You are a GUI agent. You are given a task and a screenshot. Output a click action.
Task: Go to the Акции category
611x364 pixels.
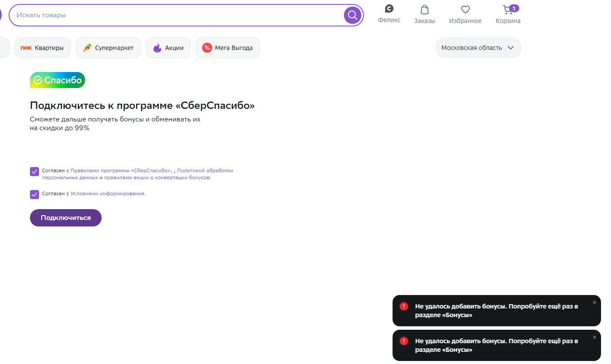click(x=168, y=48)
